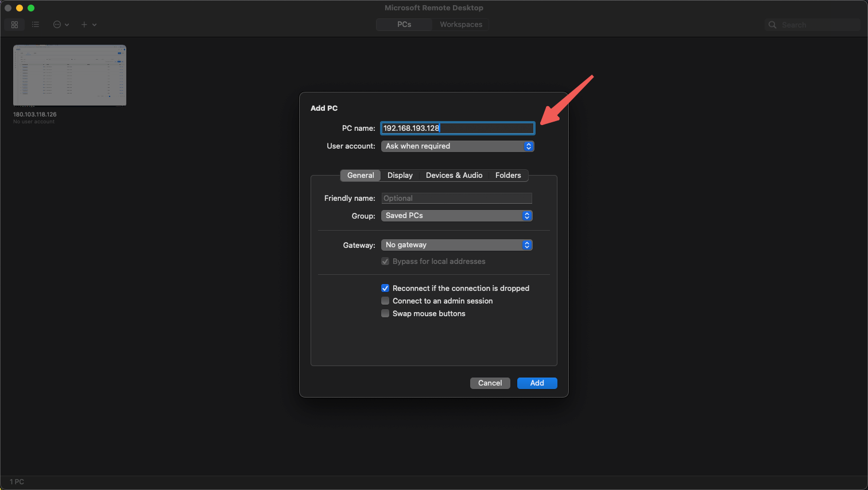Image resolution: width=868 pixels, height=490 pixels.
Task: Select the Workspaces tab
Action: click(x=461, y=25)
